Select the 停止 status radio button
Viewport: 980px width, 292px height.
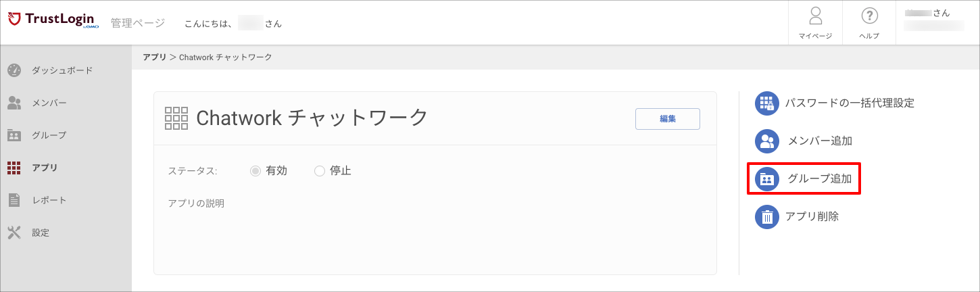coord(320,171)
